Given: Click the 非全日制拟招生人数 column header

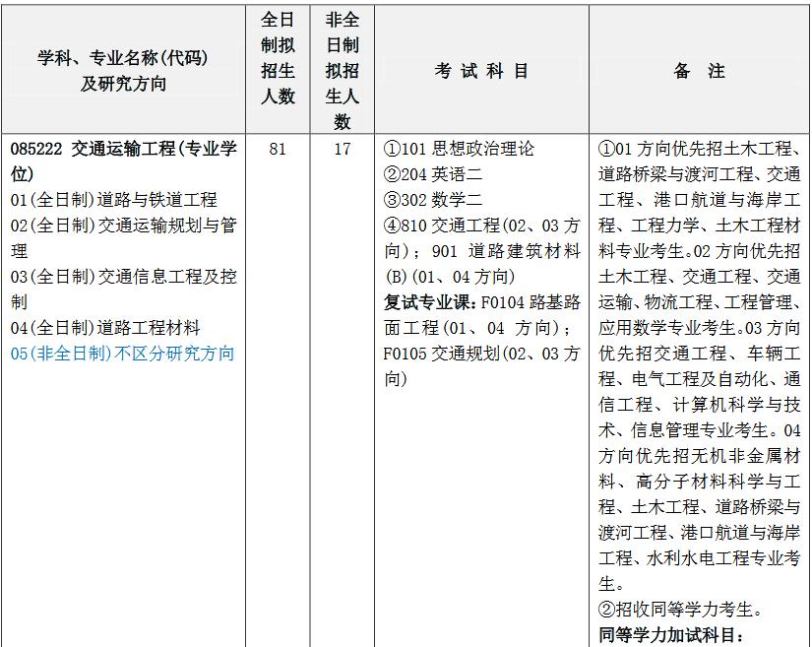Looking at the screenshot, I should tap(342, 71).
